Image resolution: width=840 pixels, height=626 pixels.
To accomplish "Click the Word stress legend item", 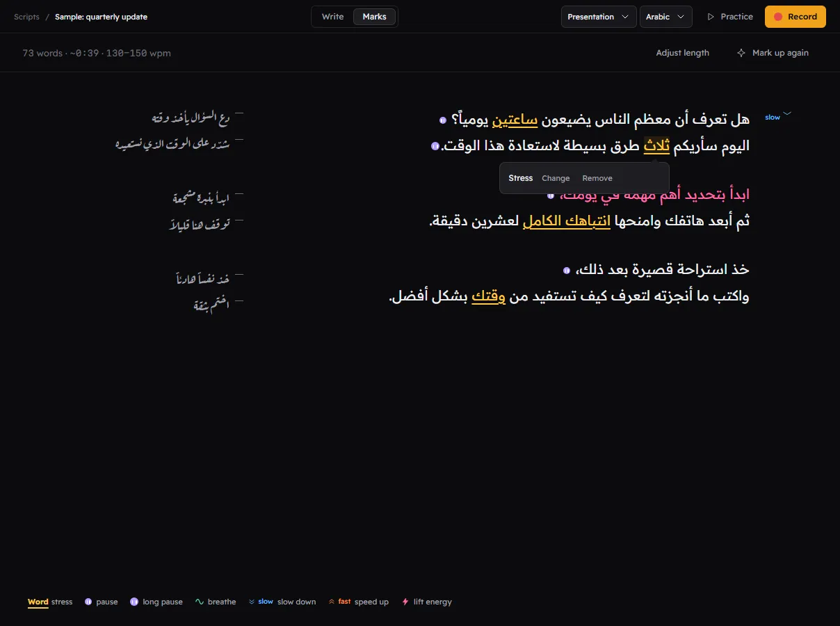I will coord(50,602).
